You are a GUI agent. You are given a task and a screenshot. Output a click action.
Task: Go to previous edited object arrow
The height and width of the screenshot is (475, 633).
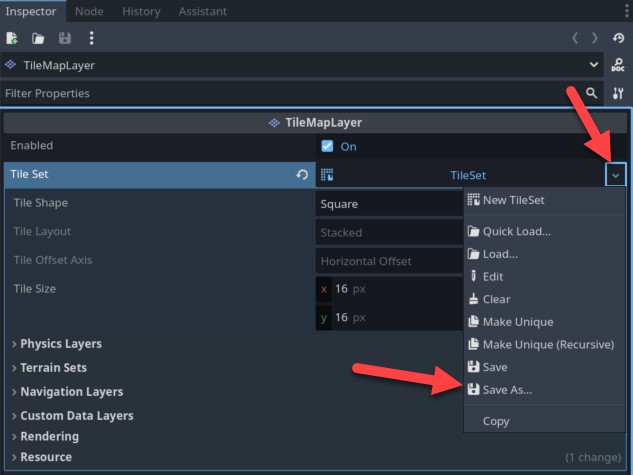(x=575, y=38)
